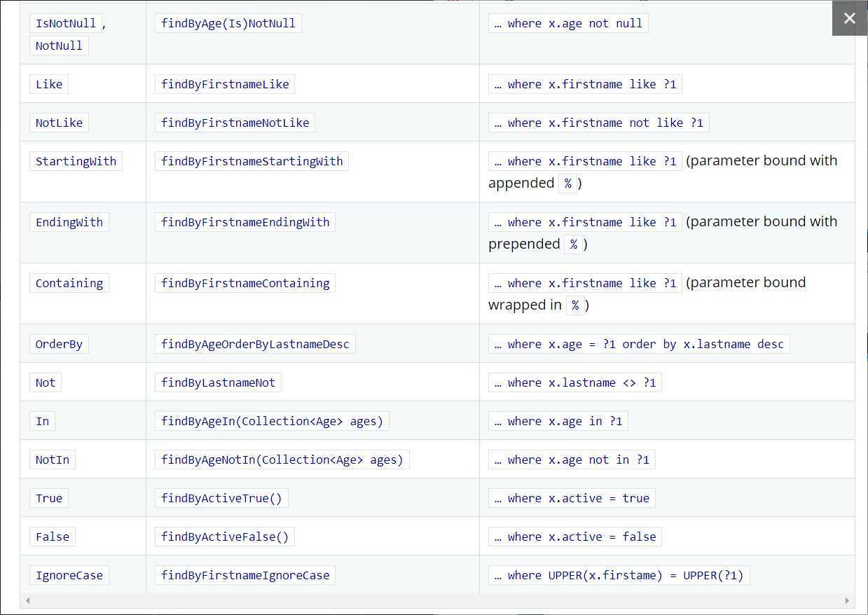The height and width of the screenshot is (615, 868).
Task: Click the JPQL snippet in the Like row
Action: coord(585,84)
